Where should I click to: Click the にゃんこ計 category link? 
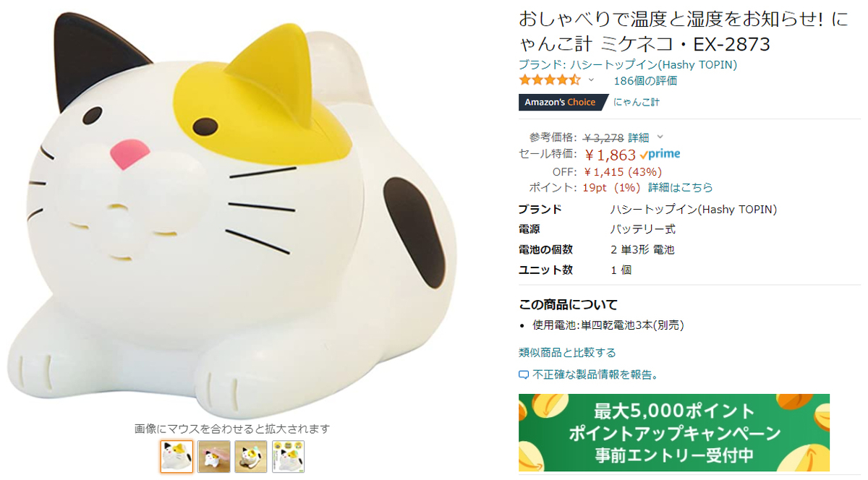[637, 102]
